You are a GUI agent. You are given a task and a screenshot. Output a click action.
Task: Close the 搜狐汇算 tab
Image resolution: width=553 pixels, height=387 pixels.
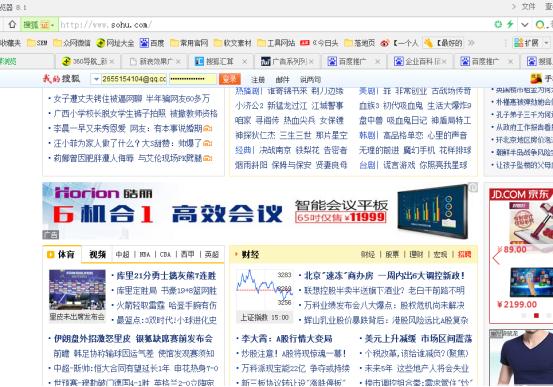pos(244,61)
